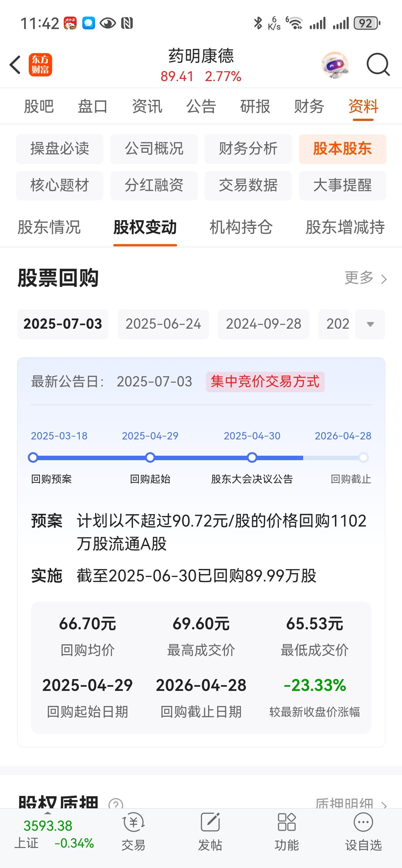Tap the 实施 progress text
This screenshot has height=868, width=402.
(x=197, y=575)
